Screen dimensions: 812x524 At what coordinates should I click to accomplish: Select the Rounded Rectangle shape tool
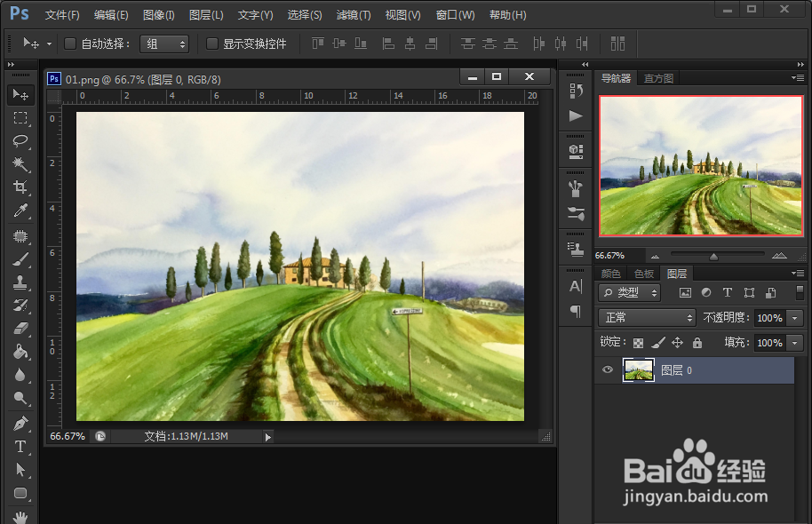pos(20,493)
